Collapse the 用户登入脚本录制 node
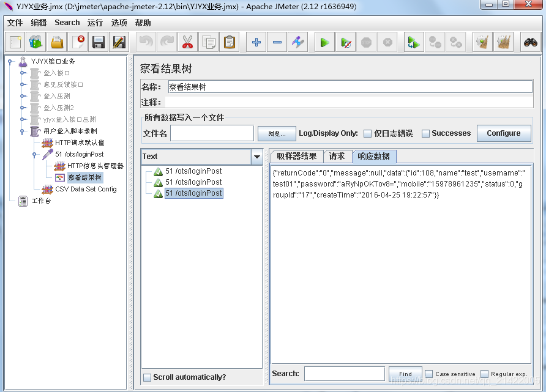Viewport: 546px width, 392px height. 22,131
